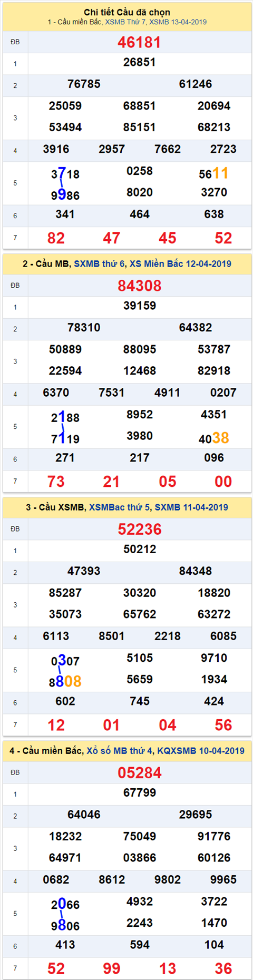Click the '2 - Cầu MB' heading text
253x980 pixels.
click(x=46, y=264)
